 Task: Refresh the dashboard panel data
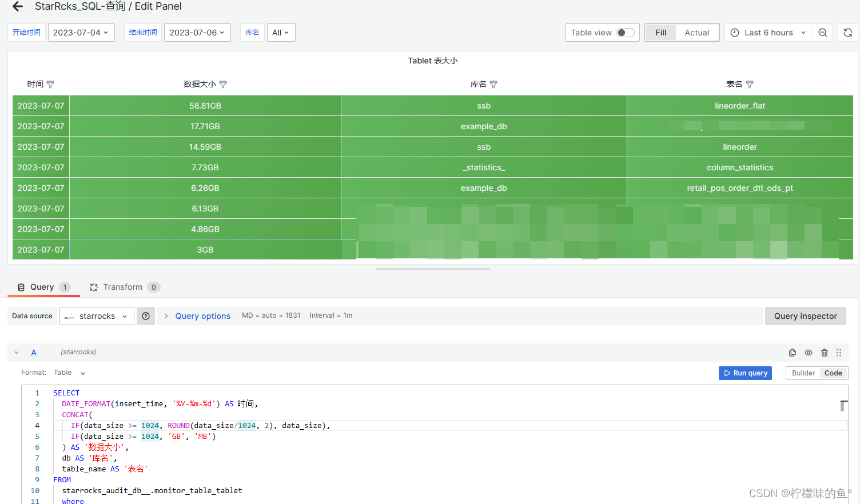847,33
